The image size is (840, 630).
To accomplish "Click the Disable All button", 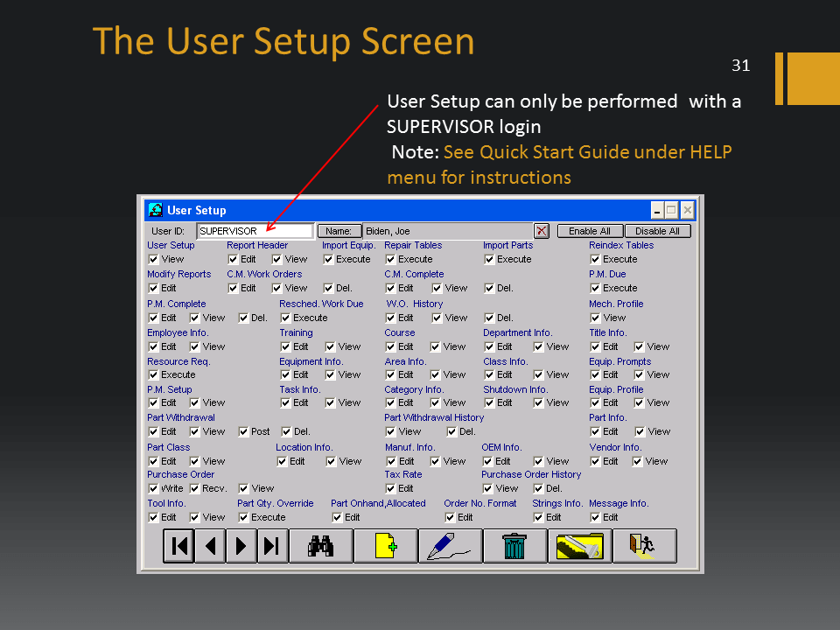I will (657, 231).
